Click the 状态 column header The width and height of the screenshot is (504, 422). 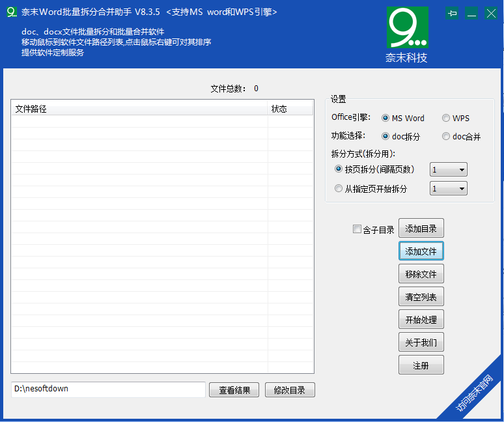point(290,109)
